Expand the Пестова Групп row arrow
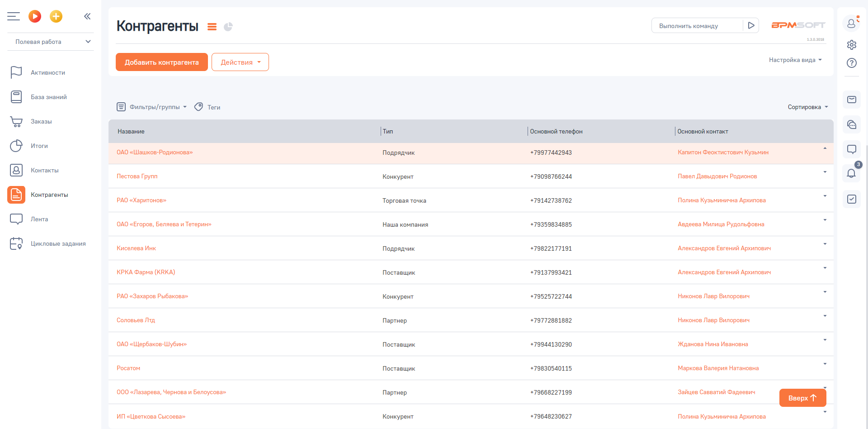Screen dimensions: 868x429 (825, 172)
